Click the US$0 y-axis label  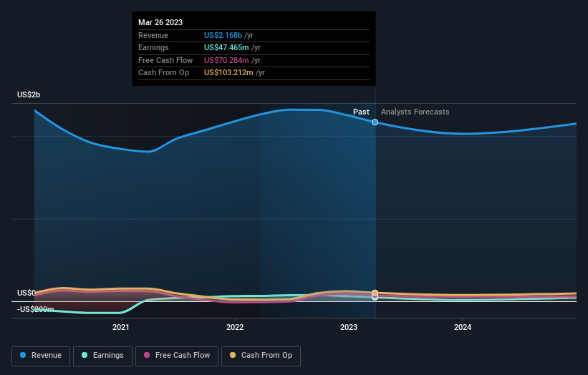26,293
